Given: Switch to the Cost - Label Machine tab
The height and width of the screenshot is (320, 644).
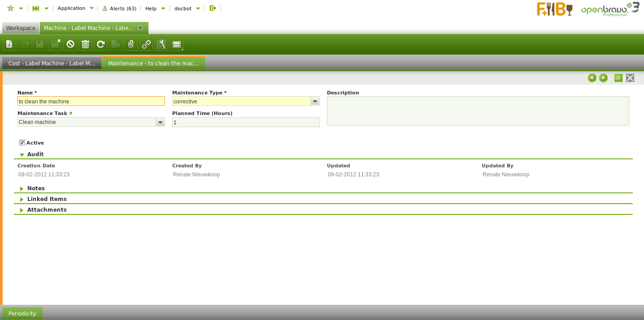Looking at the screenshot, I should pos(52,63).
